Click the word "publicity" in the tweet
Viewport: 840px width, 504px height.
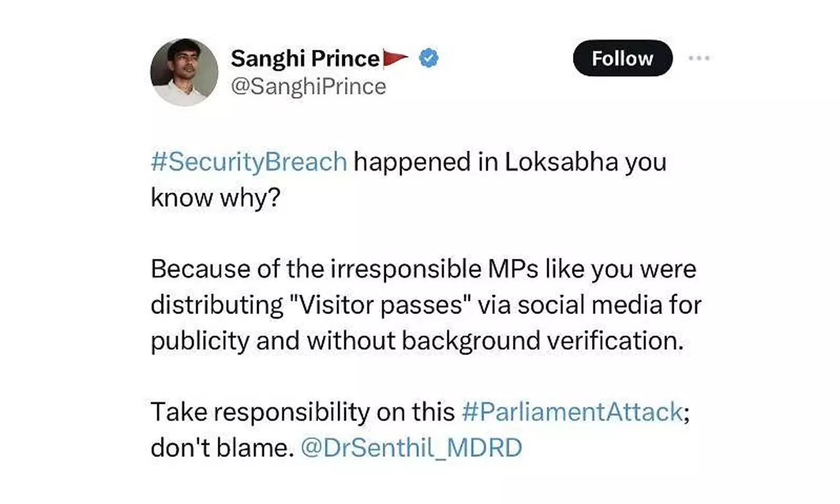pyautogui.click(x=200, y=341)
